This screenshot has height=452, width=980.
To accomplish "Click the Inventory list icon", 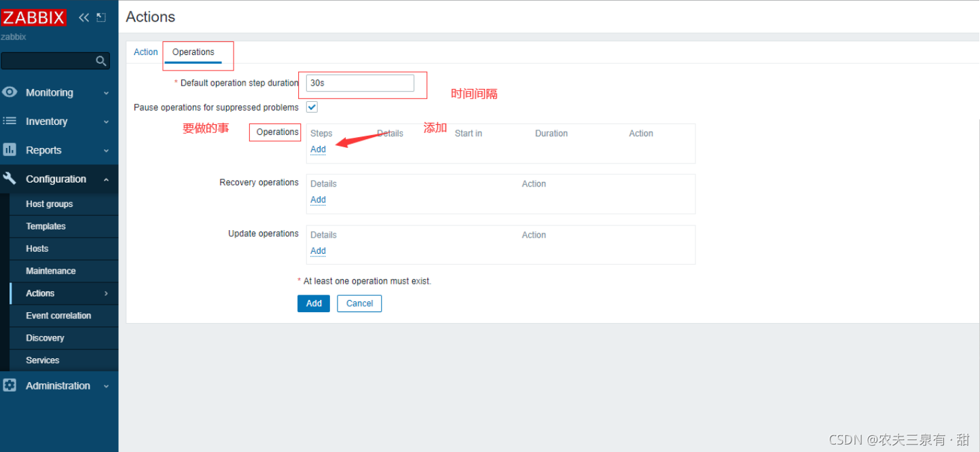I will [x=10, y=121].
